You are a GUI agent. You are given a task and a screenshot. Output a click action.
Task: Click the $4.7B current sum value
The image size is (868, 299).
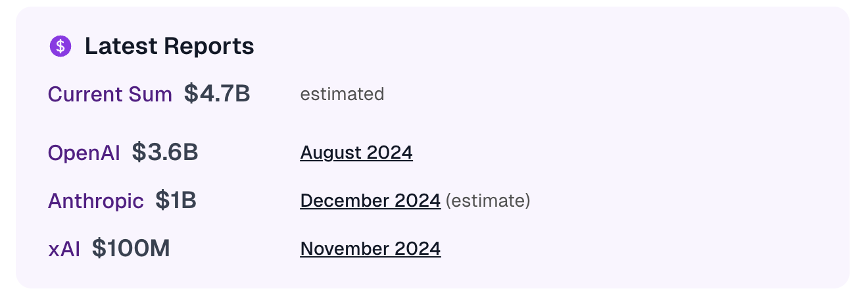(x=217, y=94)
